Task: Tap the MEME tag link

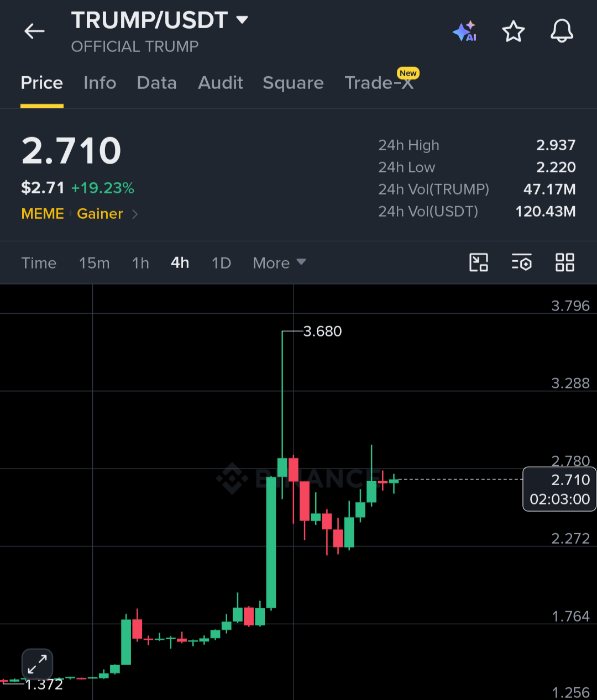Action: [43, 214]
